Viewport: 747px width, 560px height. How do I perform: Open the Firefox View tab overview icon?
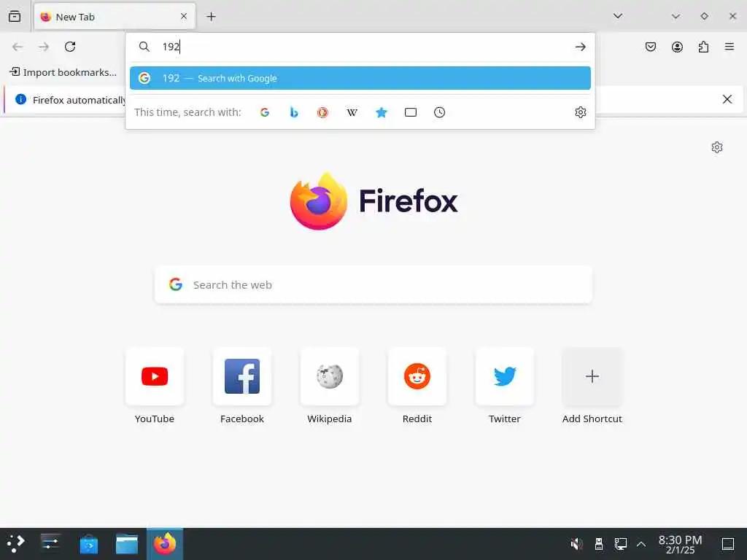tap(15, 16)
